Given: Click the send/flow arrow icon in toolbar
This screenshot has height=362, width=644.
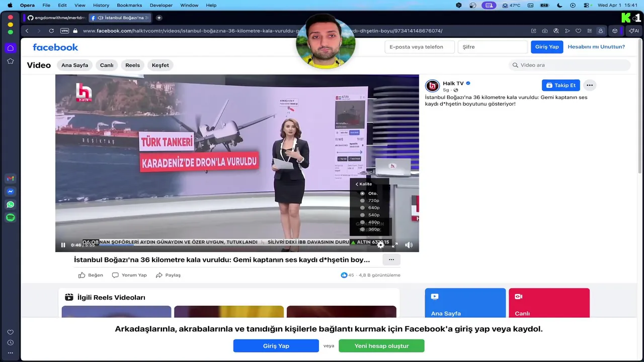Looking at the screenshot, I should tap(567, 31).
